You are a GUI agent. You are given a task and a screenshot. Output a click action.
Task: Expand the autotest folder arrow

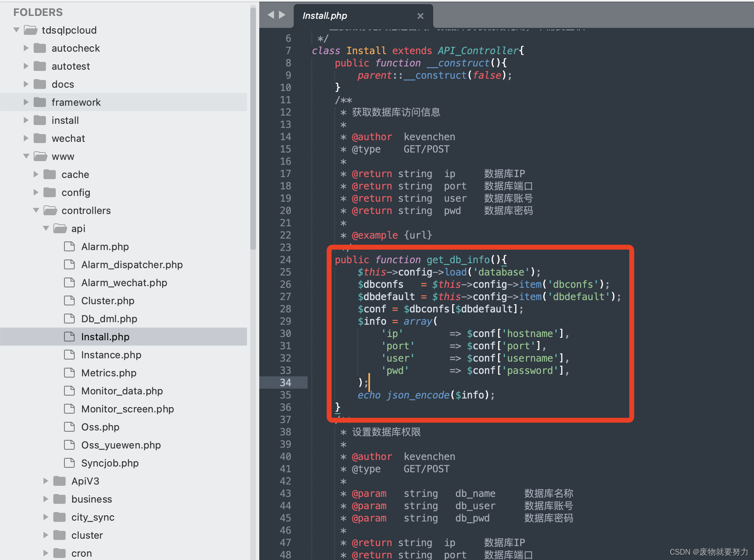coord(26,66)
